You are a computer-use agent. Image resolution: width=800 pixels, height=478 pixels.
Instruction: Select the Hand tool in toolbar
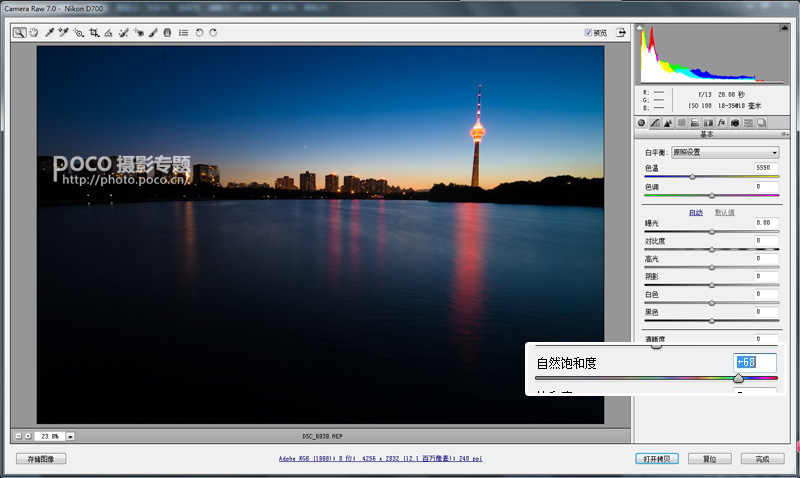34,33
